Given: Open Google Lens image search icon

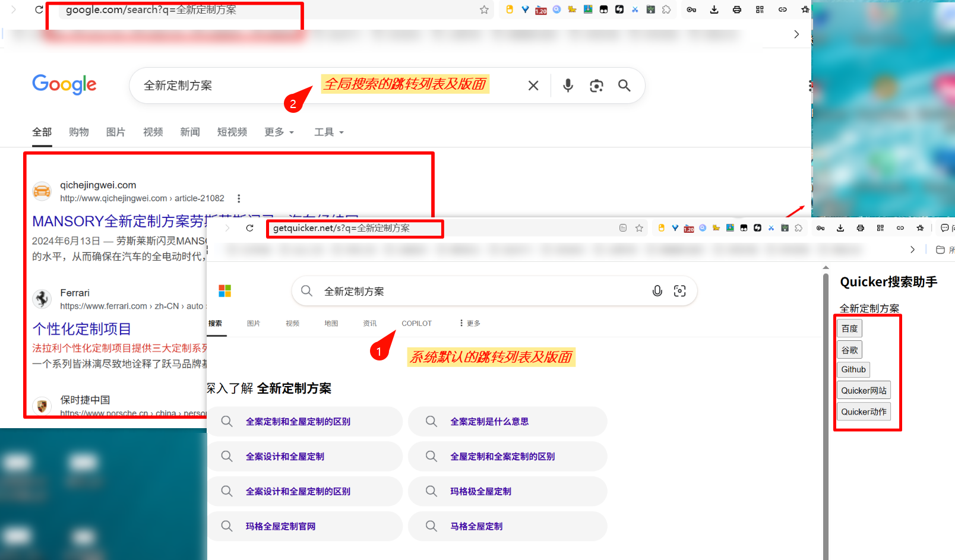Looking at the screenshot, I should click(x=596, y=86).
